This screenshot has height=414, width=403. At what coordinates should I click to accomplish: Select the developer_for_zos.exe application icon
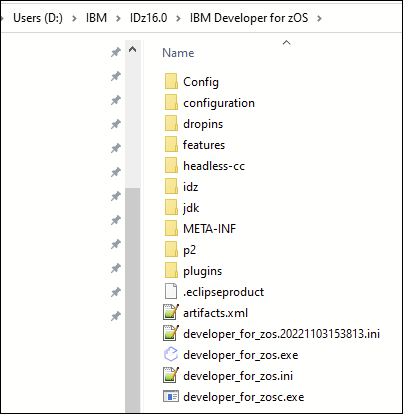[171, 355]
